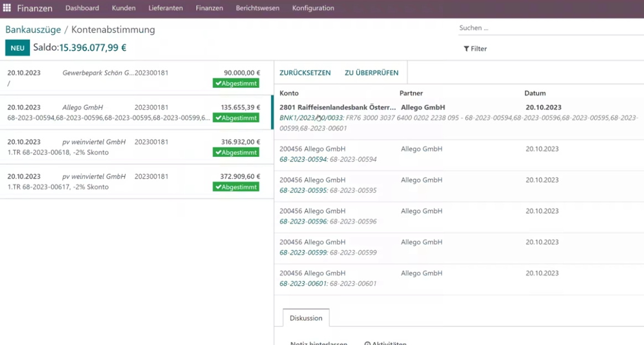
Task: Click the Datum column header
Action: point(535,93)
